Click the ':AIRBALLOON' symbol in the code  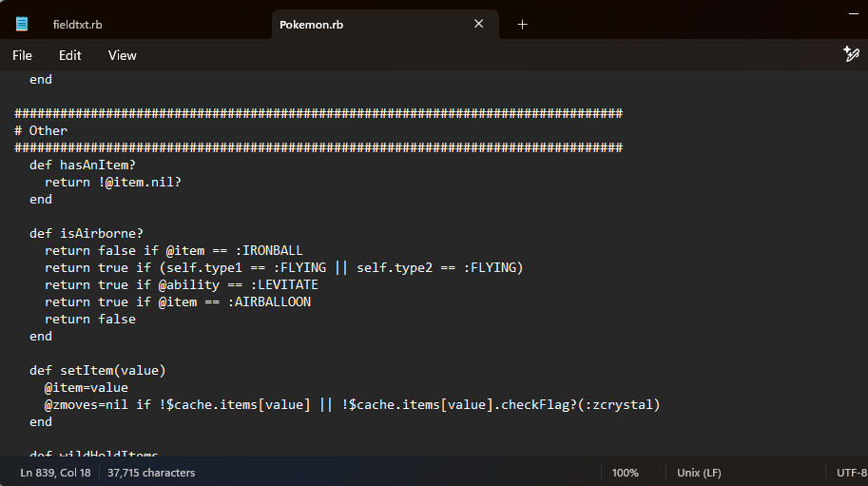[269, 301]
